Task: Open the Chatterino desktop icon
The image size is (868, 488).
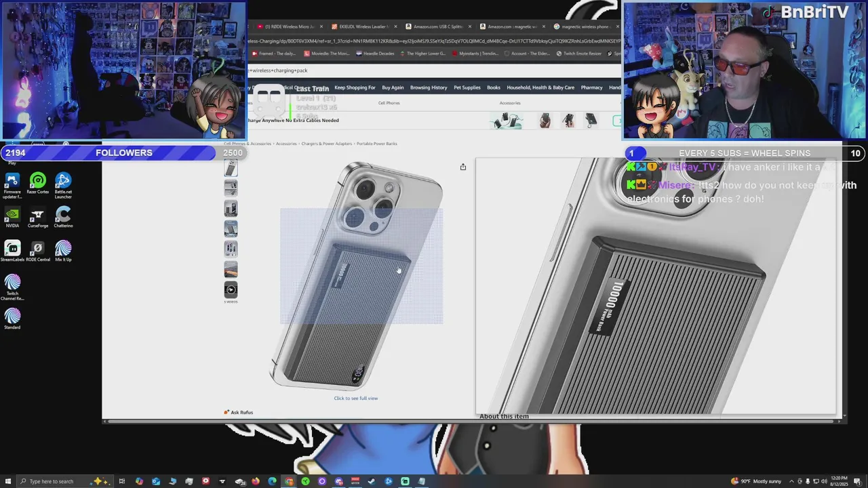Action: [63, 218]
